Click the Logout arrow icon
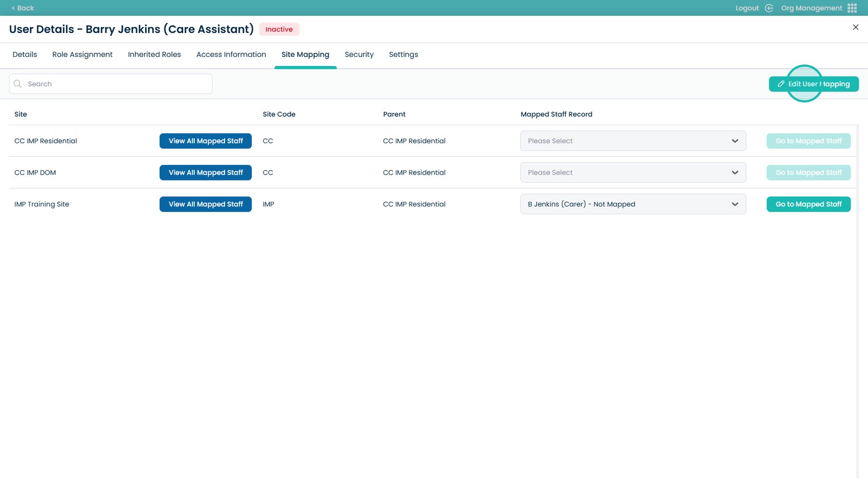Viewport: 868px width, 488px height. click(769, 8)
